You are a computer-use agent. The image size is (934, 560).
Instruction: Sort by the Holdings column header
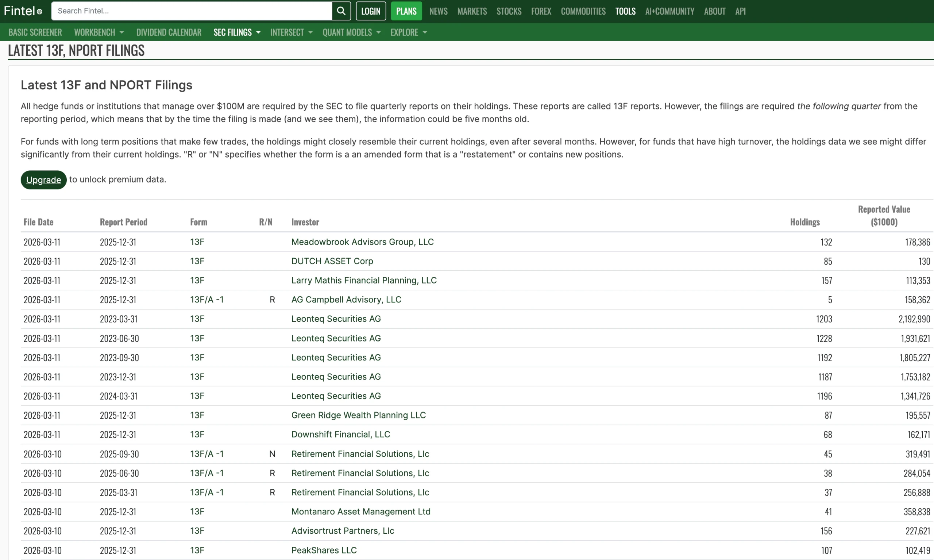(x=804, y=222)
